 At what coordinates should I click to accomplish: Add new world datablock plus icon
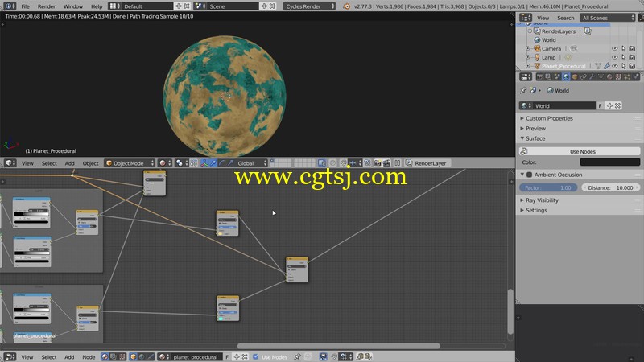coord(609,105)
